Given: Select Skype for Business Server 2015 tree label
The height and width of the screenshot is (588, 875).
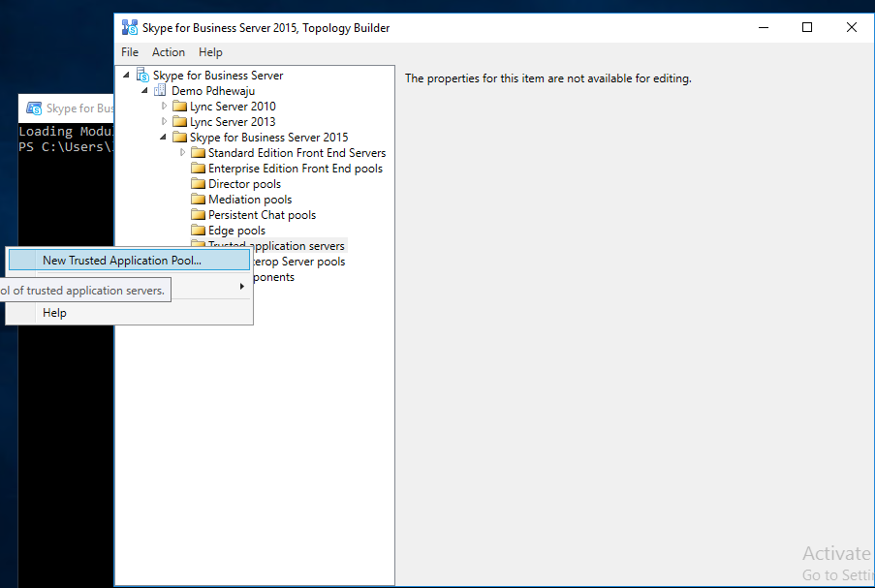Looking at the screenshot, I should point(269,138).
